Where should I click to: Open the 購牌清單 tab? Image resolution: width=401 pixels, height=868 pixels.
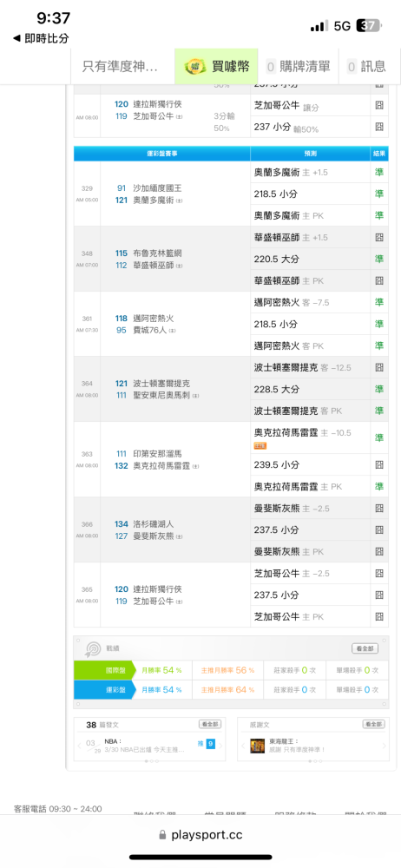click(x=298, y=67)
